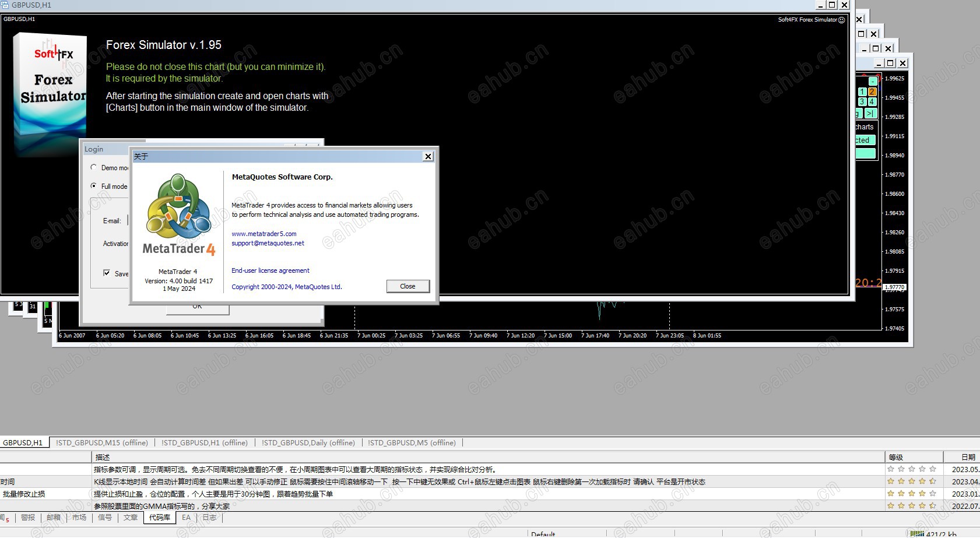The height and width of the screenshot is (538, 980).
Task: Select simulation speed 3
Action: coord(863,101)
